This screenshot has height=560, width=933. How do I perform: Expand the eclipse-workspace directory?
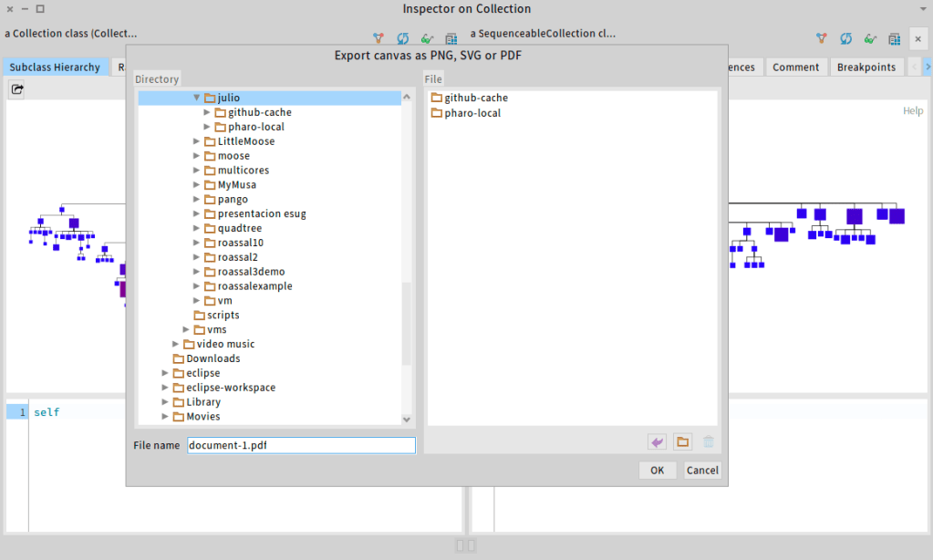[x=166, y=388]
